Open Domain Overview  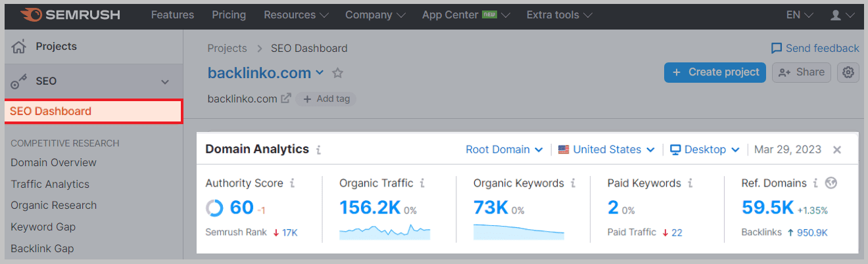(x=53, y=162)
